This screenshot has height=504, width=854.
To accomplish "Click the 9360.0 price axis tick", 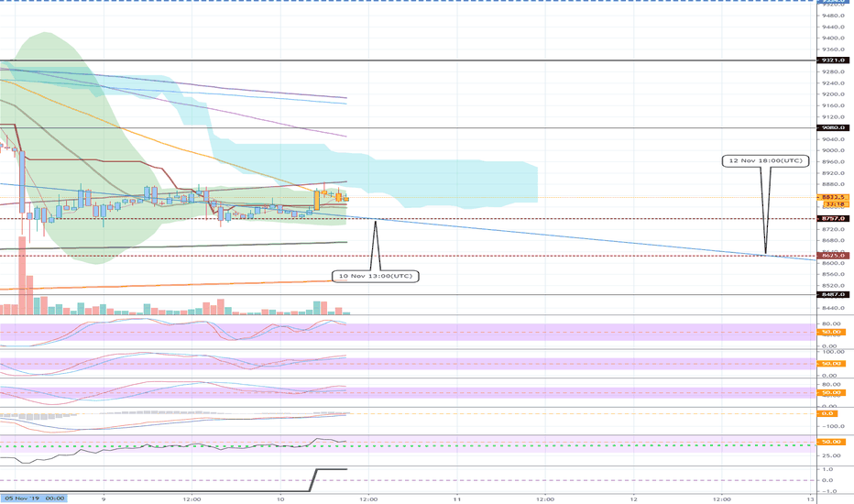I will pos(833,49).
